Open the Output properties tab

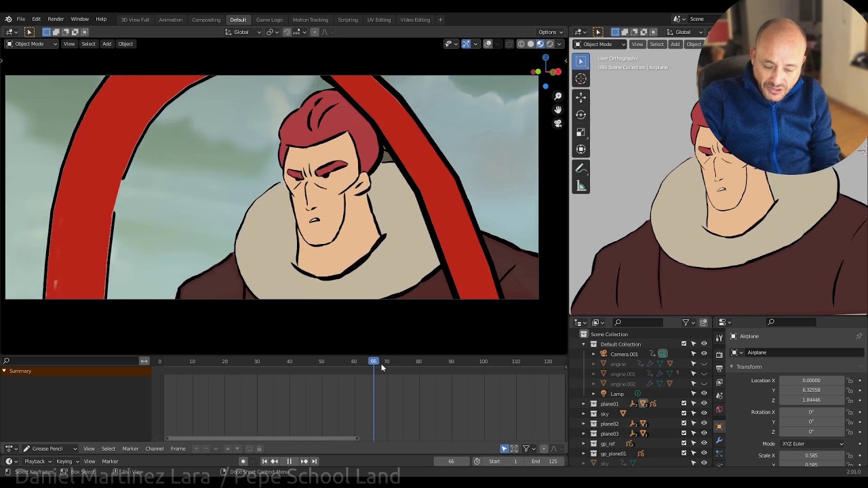719,368
